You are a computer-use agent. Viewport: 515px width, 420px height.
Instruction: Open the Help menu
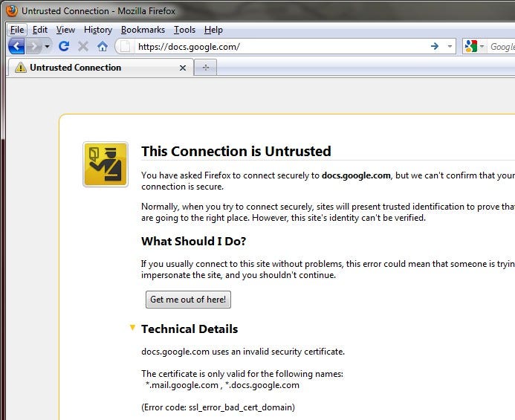(x=213, y=30)
